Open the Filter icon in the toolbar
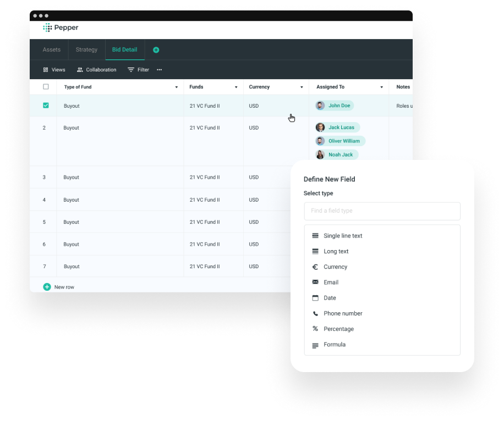Image resolution: width=504 pixels, height=421 pixels. (131, 70)
